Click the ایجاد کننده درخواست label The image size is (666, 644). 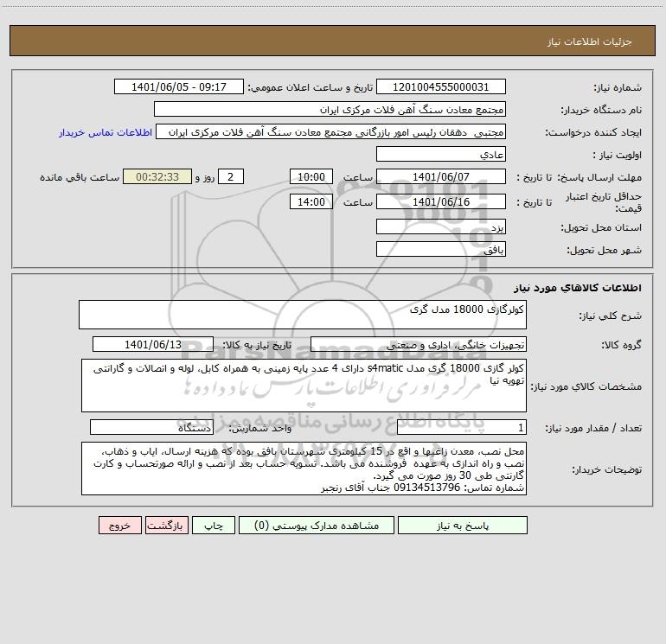(x=593, y=133)
